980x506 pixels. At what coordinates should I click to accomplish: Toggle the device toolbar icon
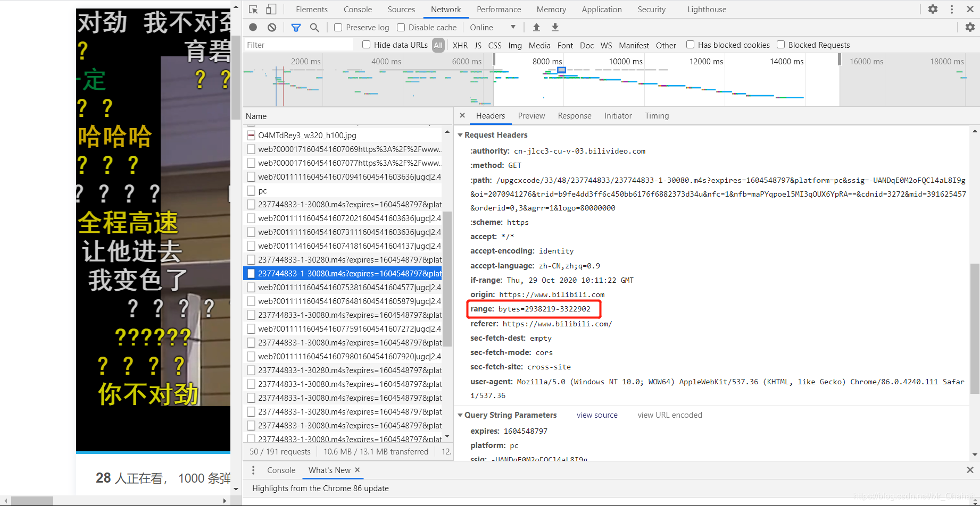click(x=271, y=10)
